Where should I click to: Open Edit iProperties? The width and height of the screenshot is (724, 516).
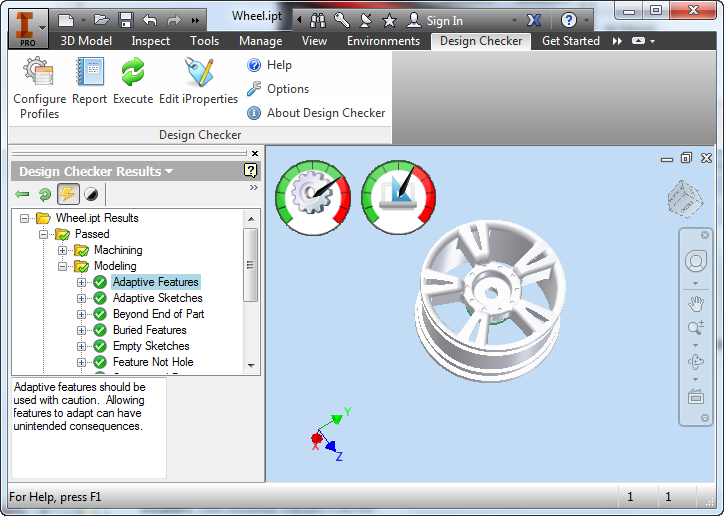(x=199, y=81)
